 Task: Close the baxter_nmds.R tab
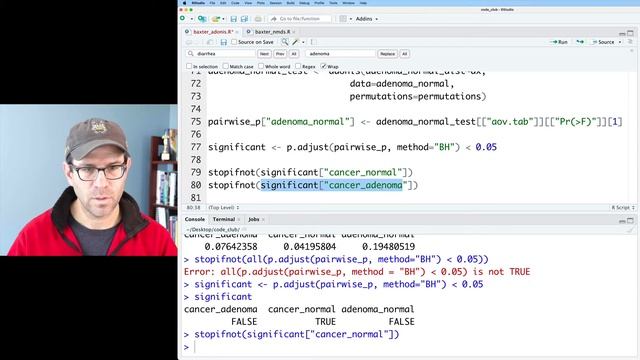[294, 32]
